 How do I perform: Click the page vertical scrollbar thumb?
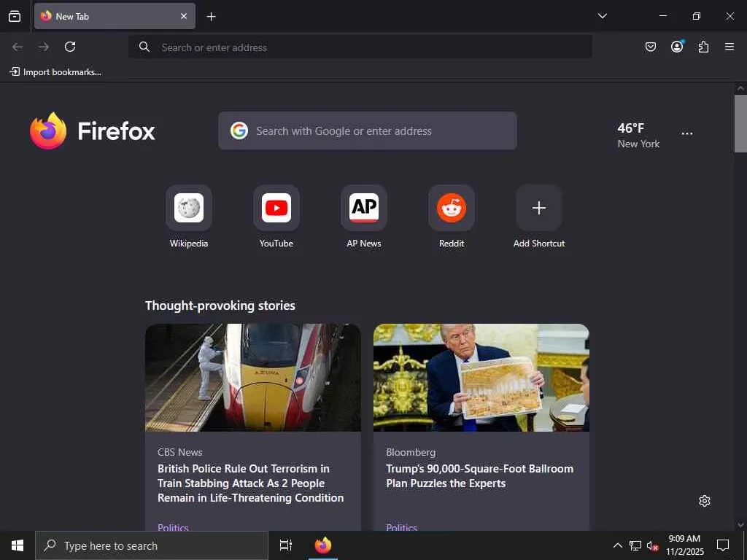click(x=741, y=123)
